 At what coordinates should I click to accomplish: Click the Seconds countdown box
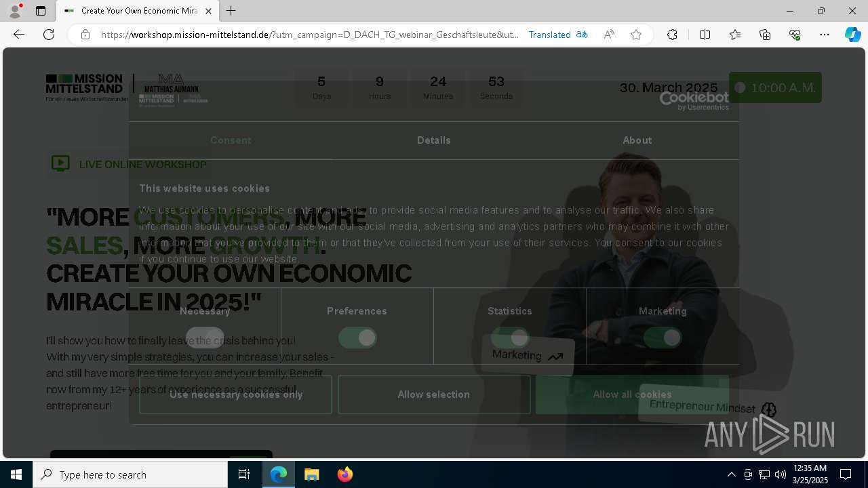pos(496,87)
